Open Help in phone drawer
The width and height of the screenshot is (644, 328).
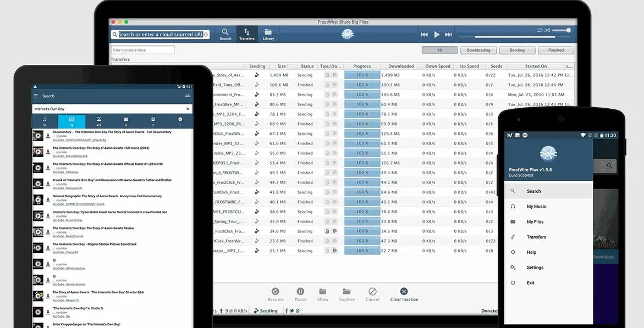(548, 252)
